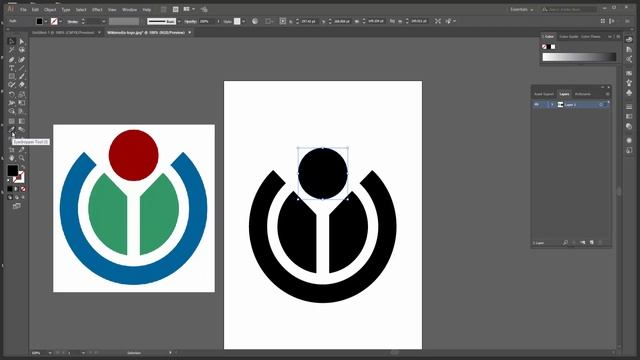640x360 pixels.
Task: Select the Pencil tool
Action: tap(11, 85)
